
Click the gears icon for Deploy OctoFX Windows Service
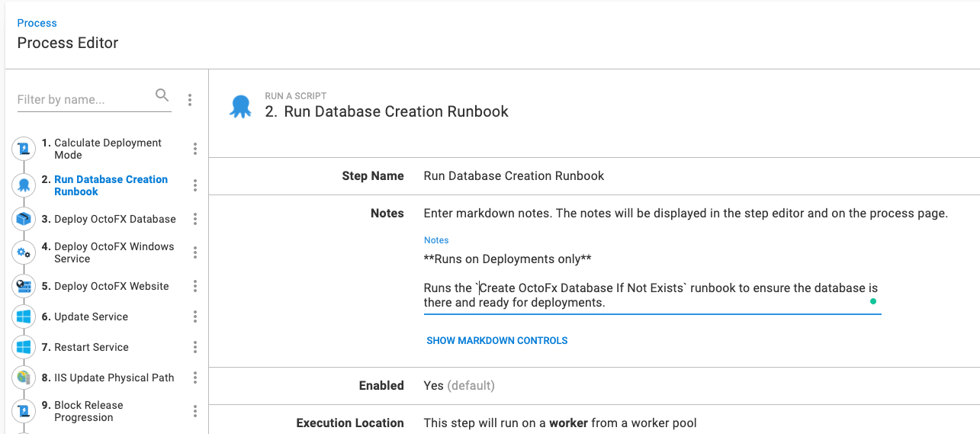(x=24, y=252)
